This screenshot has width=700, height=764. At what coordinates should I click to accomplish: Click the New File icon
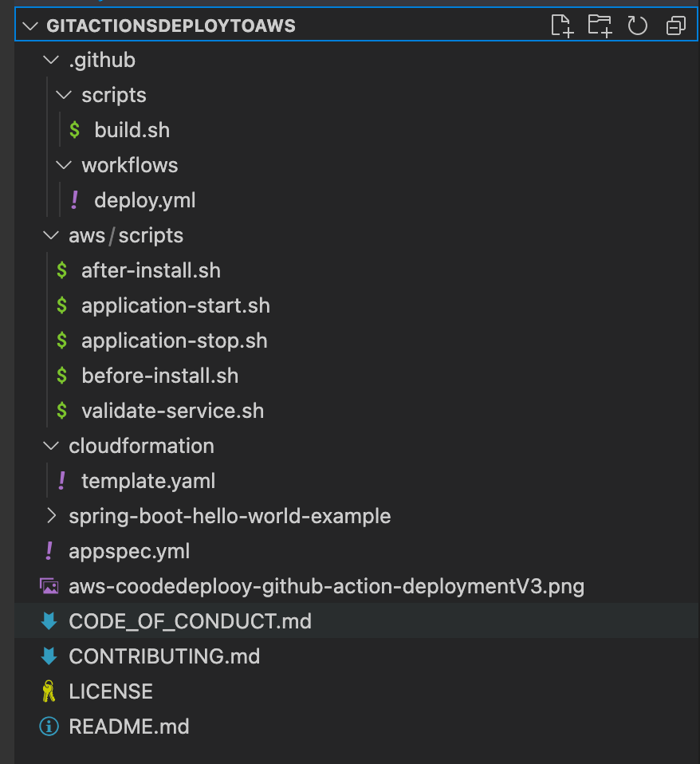pos(563,25)
